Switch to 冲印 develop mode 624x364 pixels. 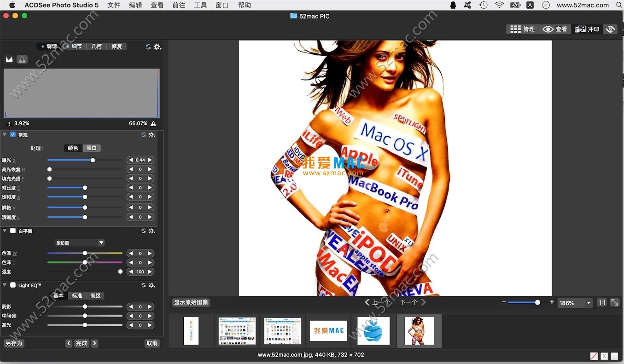coord(587,29)
